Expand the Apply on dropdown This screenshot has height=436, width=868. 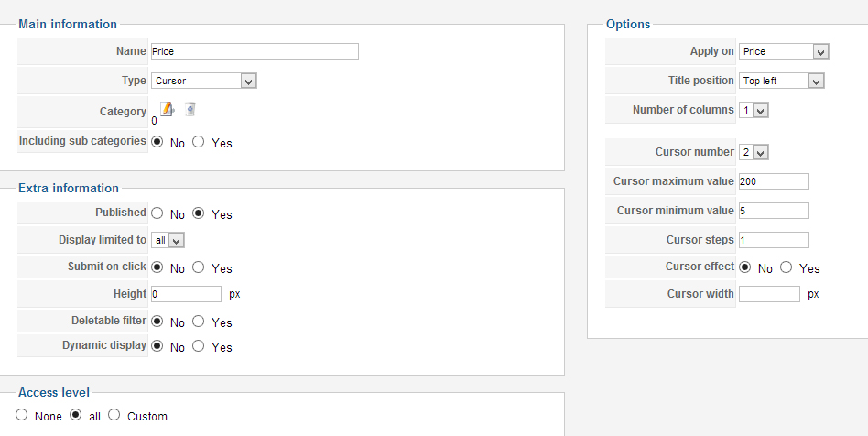tap(784, 51)
